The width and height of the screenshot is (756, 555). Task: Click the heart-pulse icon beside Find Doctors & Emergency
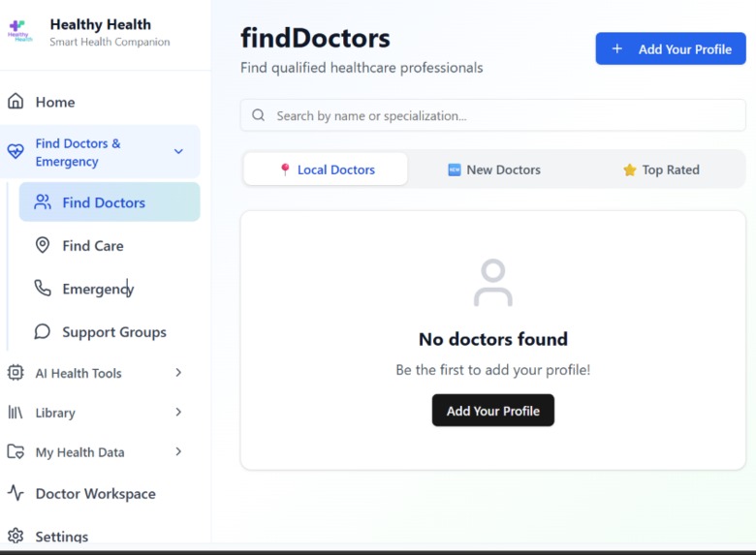tap(16, 151)
